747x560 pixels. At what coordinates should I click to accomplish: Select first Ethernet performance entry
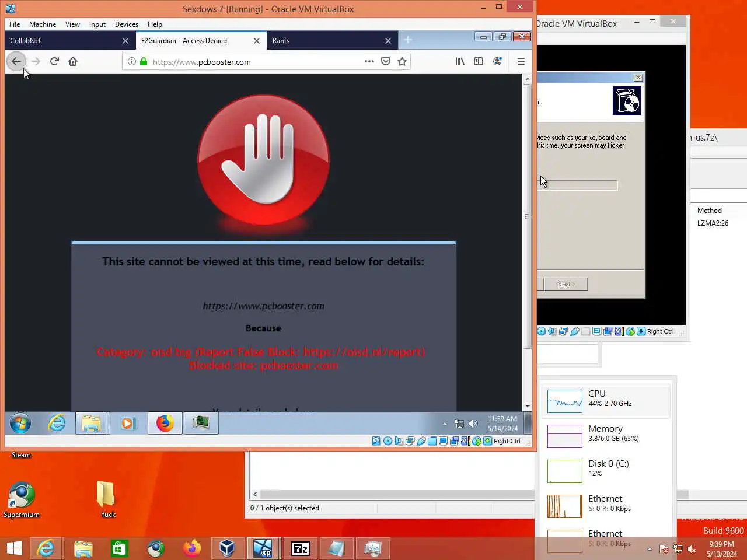[607, 506]
